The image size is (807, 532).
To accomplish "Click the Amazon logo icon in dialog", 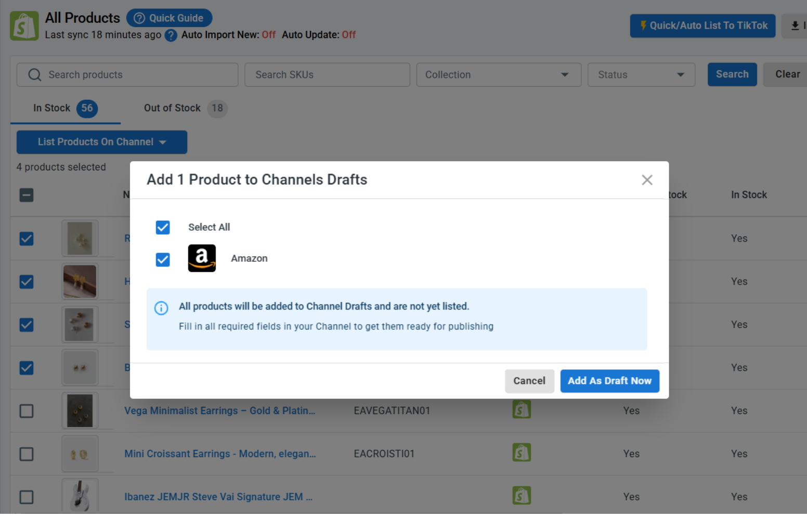I will (x=202, y=258).
